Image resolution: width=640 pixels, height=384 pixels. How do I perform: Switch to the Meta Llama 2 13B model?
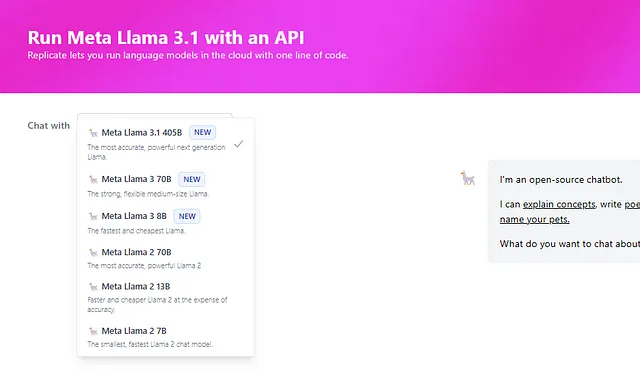tap(166, 297)
